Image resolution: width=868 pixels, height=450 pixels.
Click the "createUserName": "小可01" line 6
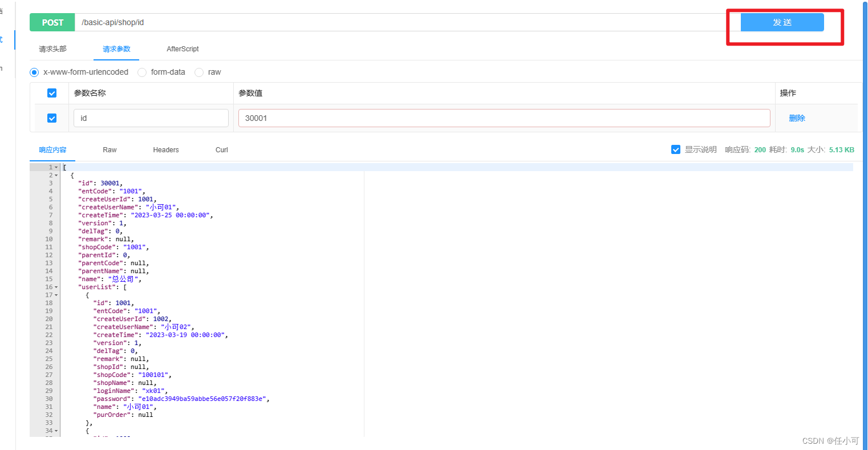129,208
